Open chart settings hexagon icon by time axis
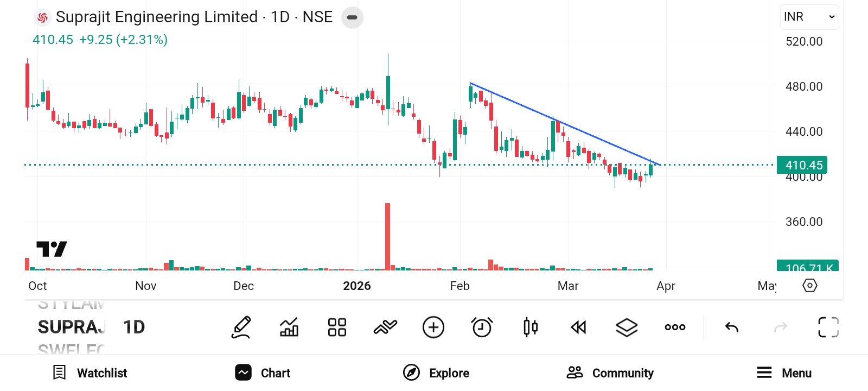Viewport: 868px width, 391px height. pos(809,286)
